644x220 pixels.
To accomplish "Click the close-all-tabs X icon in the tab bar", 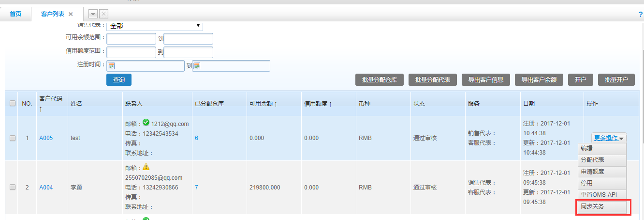I will [103, 14].
